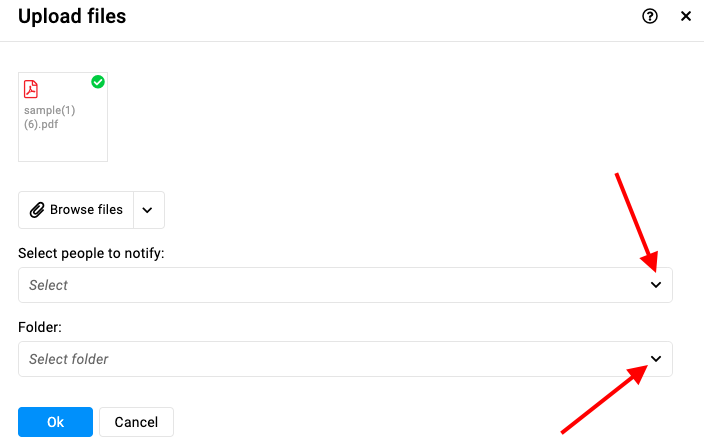
Task: Expand the people to notify chevron
Action: (656, 285)
